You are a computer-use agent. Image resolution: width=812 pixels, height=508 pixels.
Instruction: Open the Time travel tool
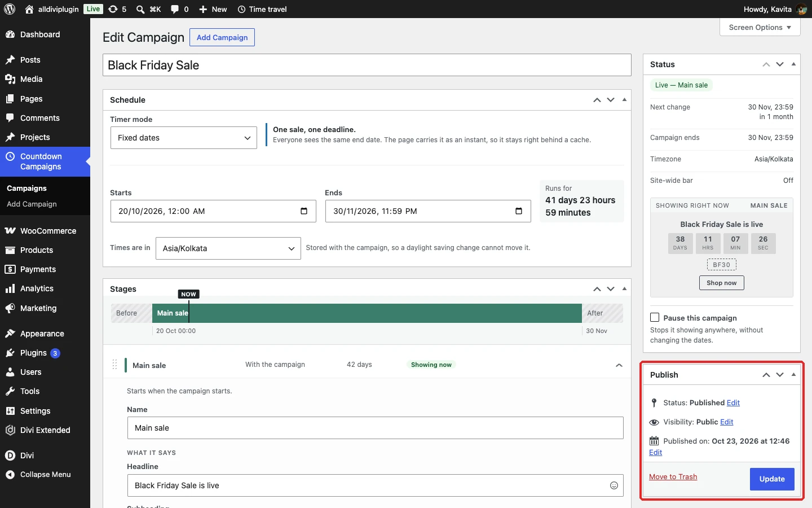(262, 9)
